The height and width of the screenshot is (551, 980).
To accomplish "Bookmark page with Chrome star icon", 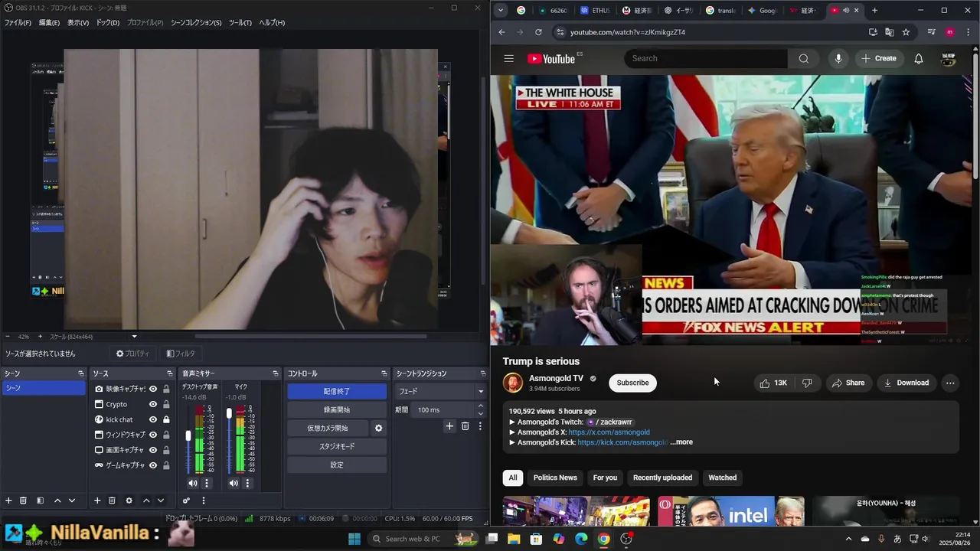I will tap(906, 32).
